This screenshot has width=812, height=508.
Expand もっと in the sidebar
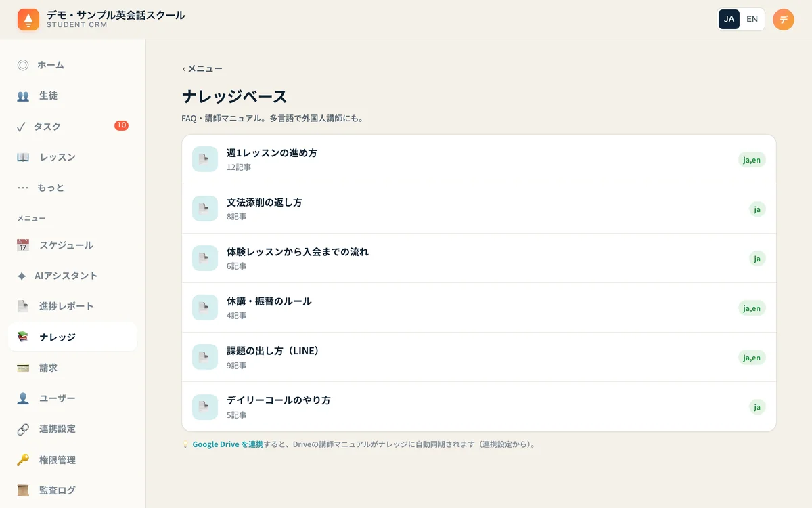(72, 188)
